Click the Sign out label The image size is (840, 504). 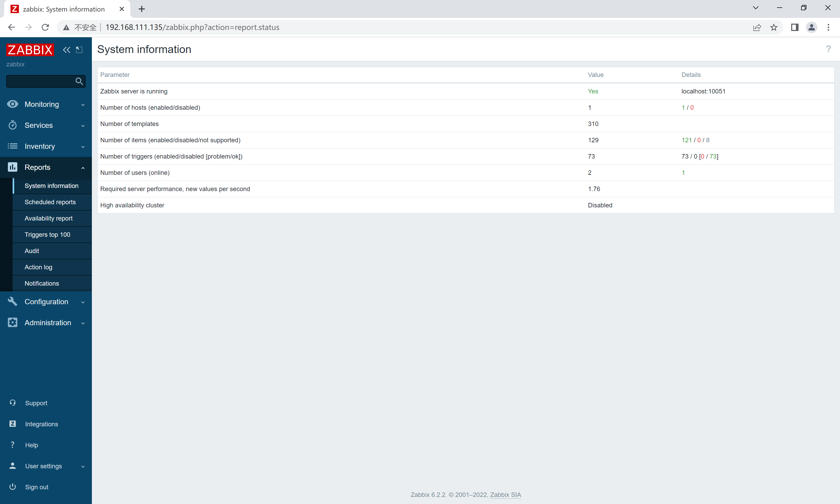37,487
